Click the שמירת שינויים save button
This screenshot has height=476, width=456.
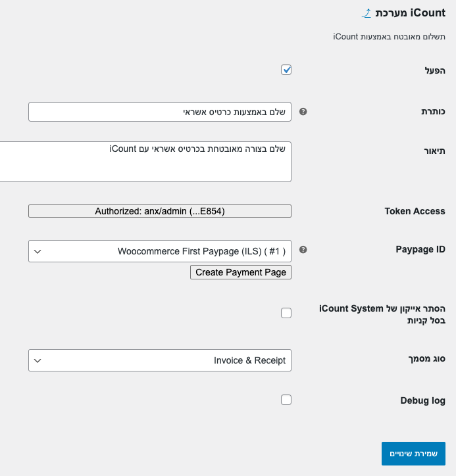413,454
